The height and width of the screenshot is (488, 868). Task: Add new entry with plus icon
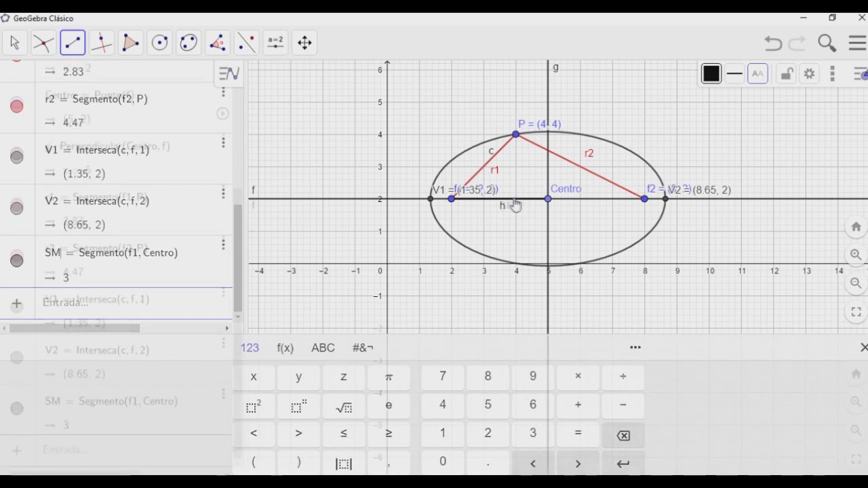coord(17,304)
